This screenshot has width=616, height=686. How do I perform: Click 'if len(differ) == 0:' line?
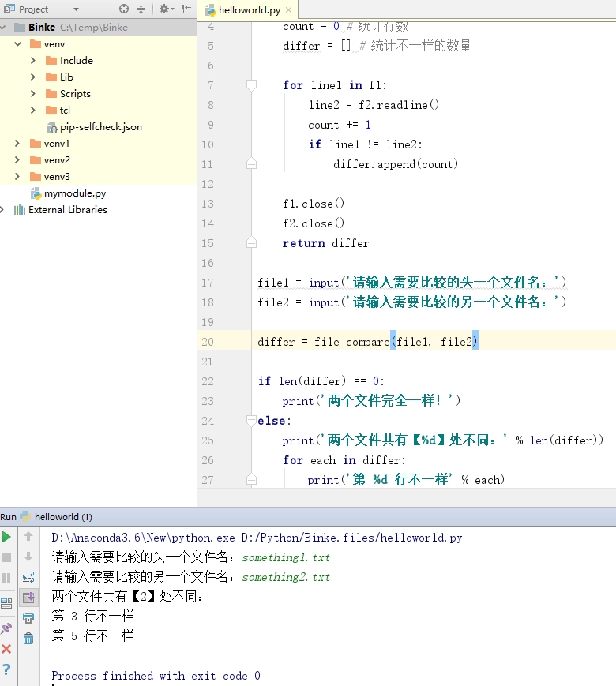pos(321,381)
